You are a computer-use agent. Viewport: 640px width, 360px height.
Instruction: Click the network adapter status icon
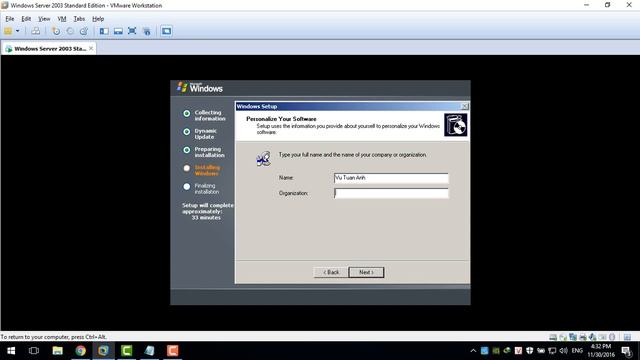(x=573, y=337)
